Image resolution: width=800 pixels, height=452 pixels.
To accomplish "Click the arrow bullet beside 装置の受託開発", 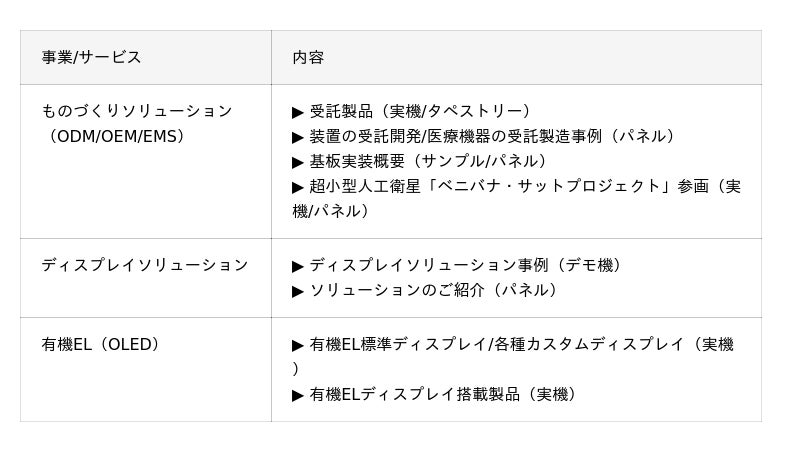I will tap(298, 136).
